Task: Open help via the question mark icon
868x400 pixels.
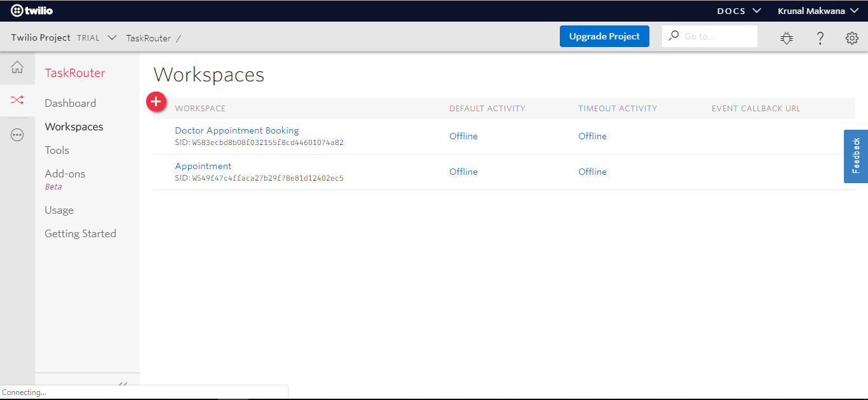Action: 820,38
